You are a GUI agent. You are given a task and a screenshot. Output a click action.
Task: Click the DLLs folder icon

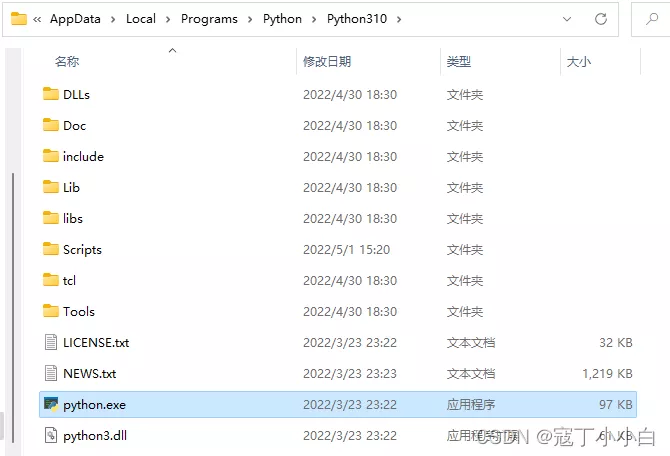[51, 94]
